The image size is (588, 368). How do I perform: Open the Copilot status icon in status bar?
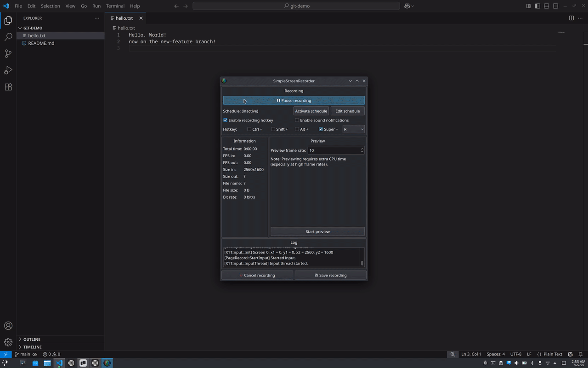(570, 354)
